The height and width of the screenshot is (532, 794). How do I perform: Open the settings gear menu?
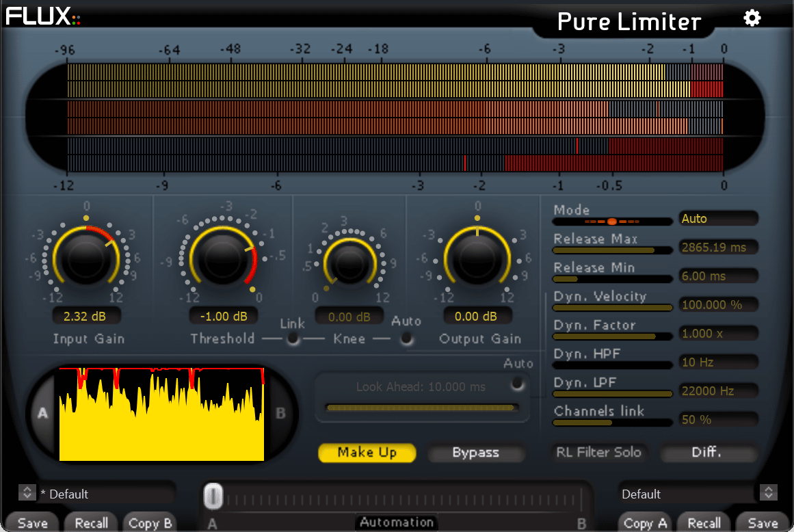(752, 18)
